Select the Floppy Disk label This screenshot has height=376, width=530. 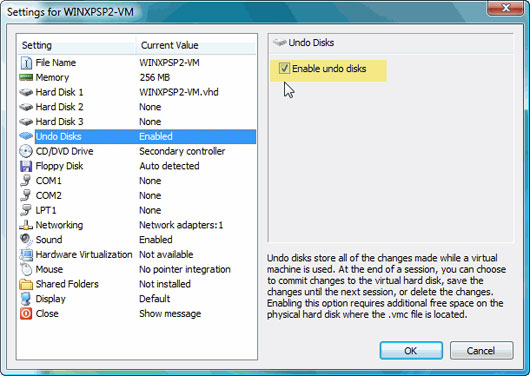[59, 166]
